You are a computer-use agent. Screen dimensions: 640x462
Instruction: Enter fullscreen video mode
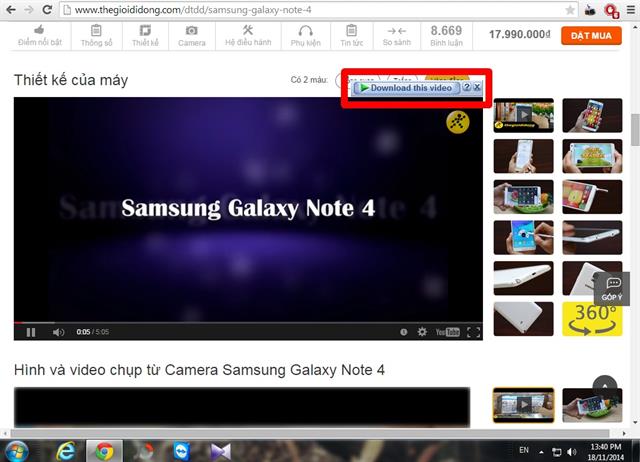point(473,332)
